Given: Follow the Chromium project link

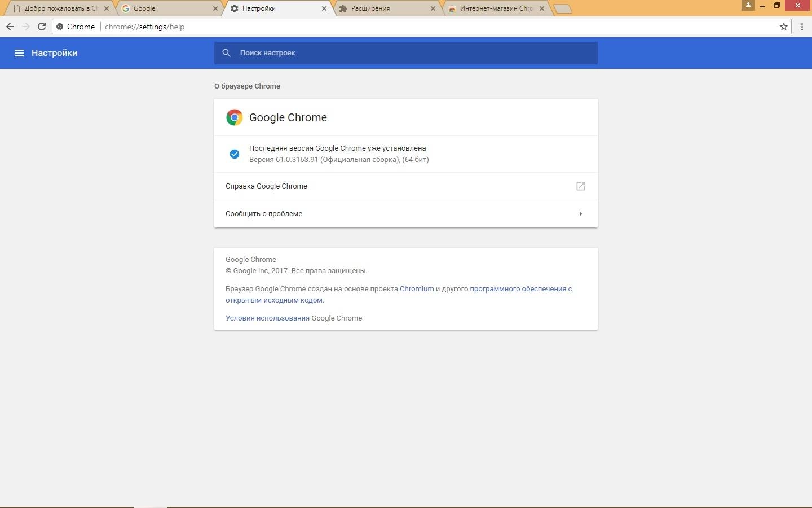Looking at the screenshot, I should coord(417,289).
